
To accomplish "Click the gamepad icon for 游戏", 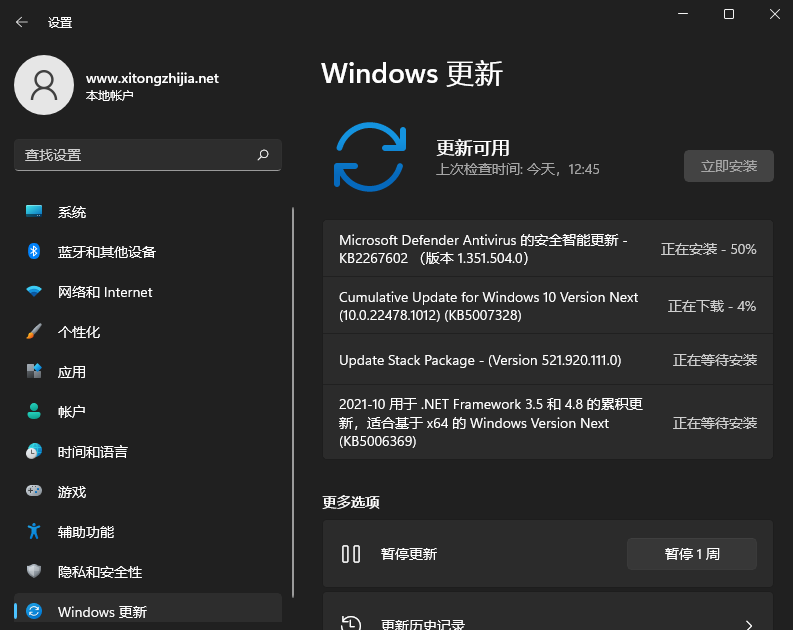I will tap(34, 491).
